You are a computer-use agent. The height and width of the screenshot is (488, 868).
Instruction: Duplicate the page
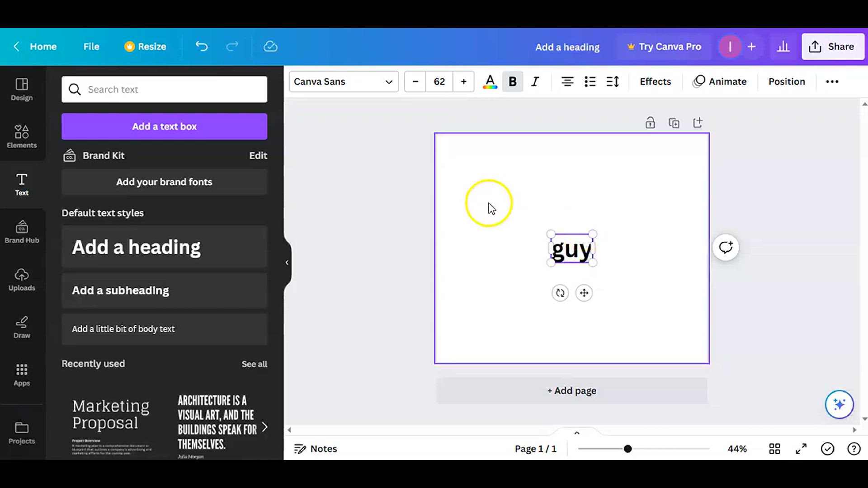coord(674,123)
